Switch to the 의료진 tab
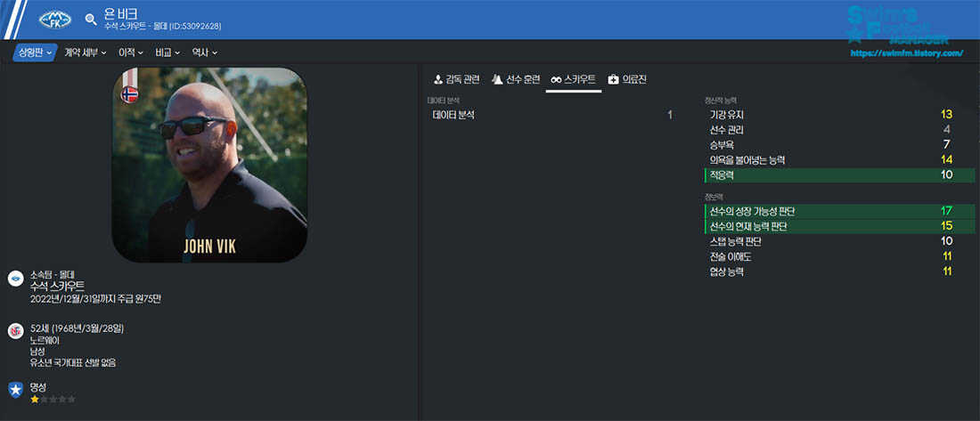 (x=627, y=79)
